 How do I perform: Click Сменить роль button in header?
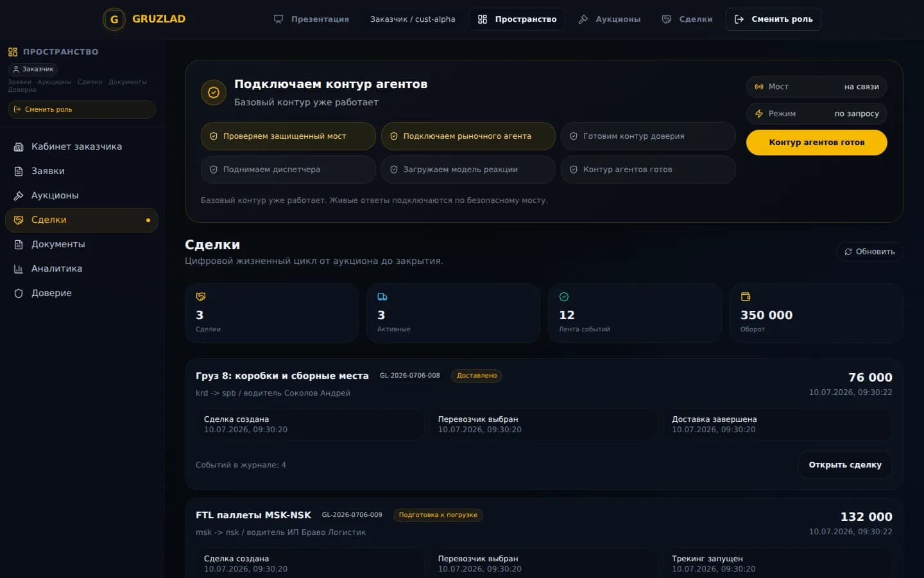tap(773, 19)
